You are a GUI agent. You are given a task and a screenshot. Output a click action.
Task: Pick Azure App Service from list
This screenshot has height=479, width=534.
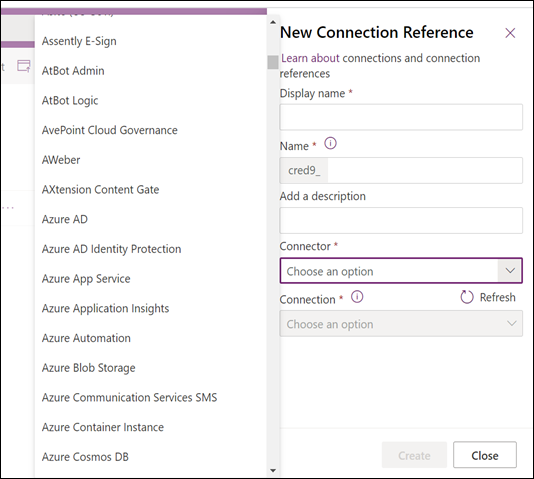[151, 278]
